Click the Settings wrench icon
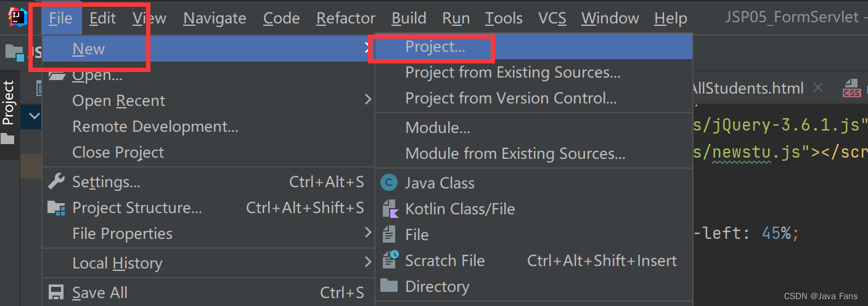 56,182
